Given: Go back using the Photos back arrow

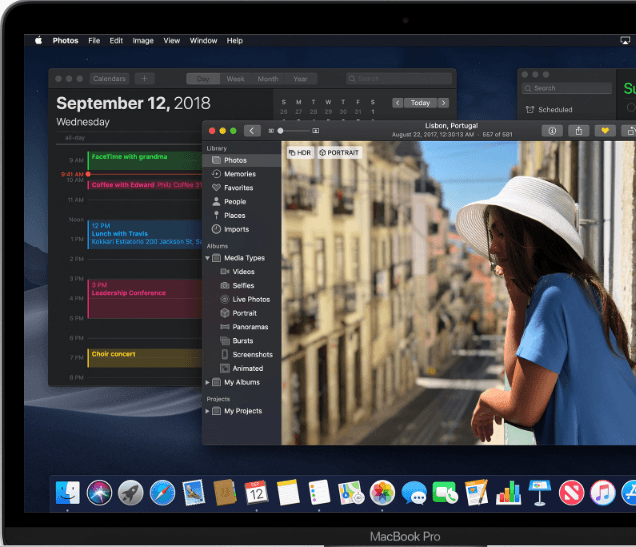Looking at the screenshot, I should click(x=252, y=130).
